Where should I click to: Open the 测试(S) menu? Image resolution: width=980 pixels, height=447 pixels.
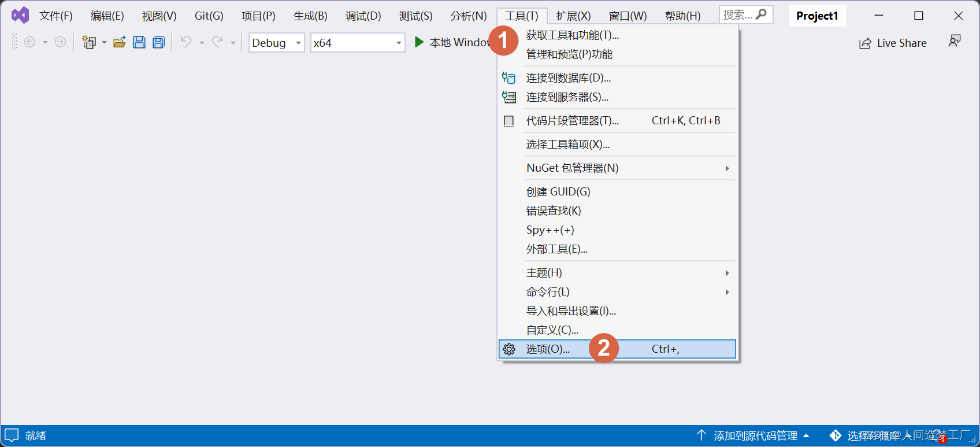[x=416, y=16]
